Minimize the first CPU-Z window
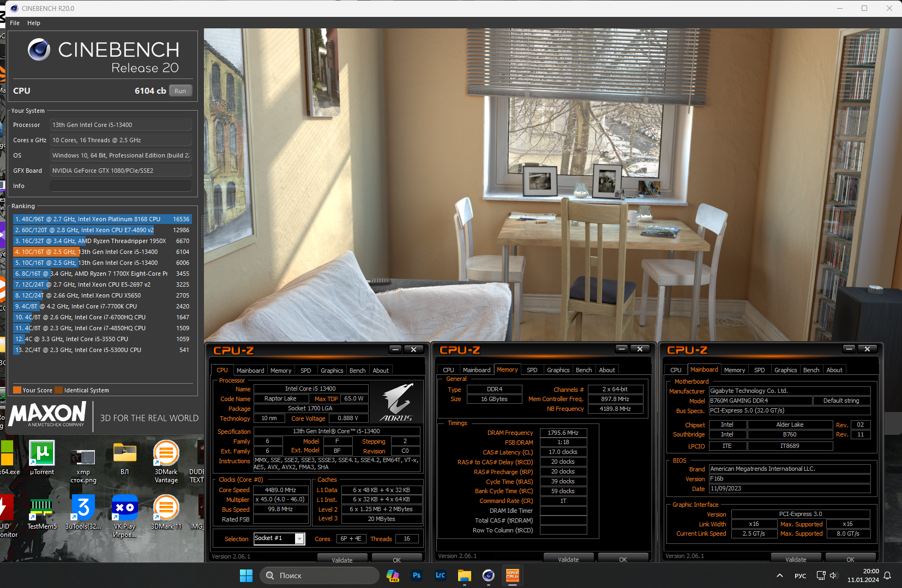This screenshot has height=588, width=902. (x=396, y=349)
